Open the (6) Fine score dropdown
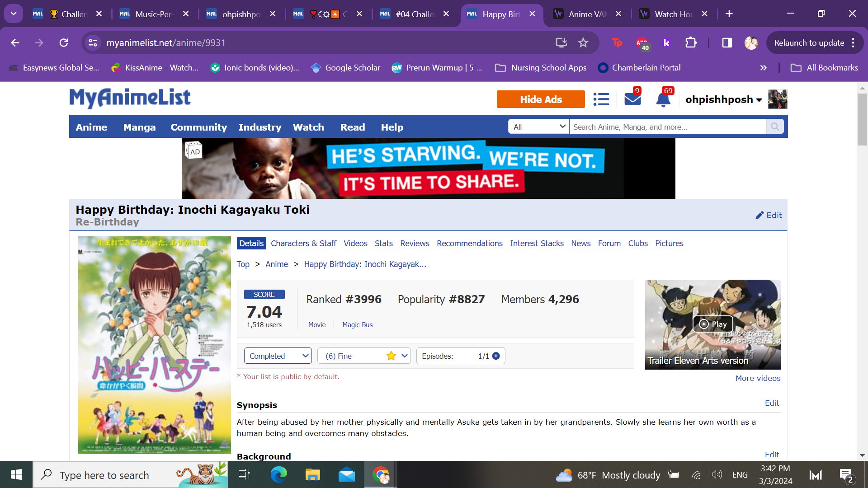 point(364,356)
